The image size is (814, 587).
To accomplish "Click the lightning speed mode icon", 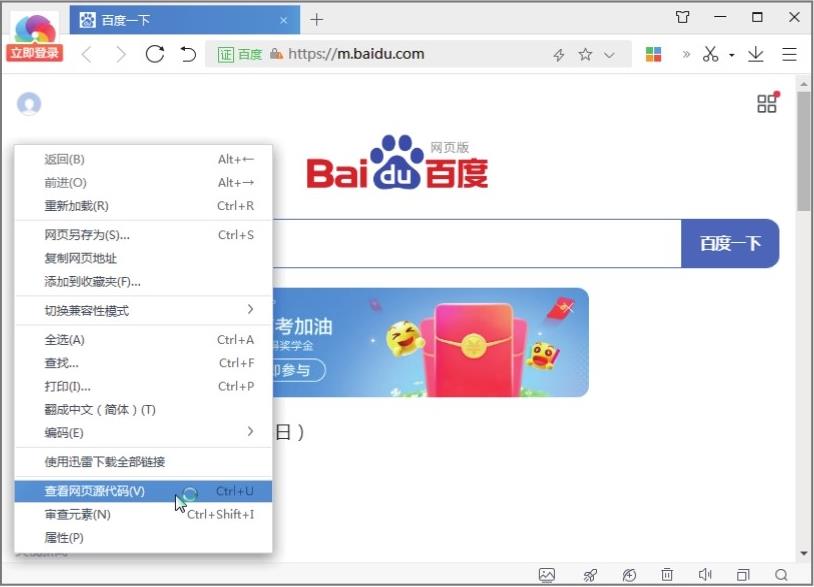I will click(x=559, y=54).
